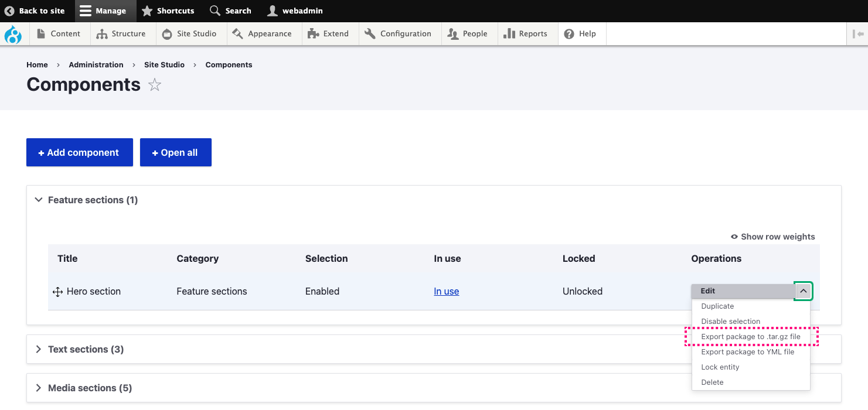Click the Components breadcrumb text
The width and height of the screenshot is (868, 410).
click(229, 65)
